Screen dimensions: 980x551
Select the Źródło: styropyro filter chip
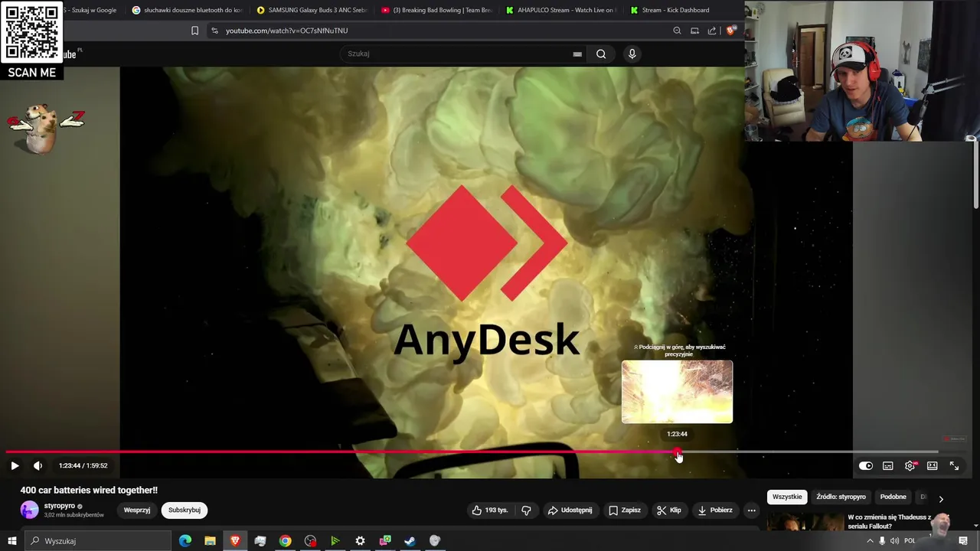pyautogui.click(x=841, y=497)
